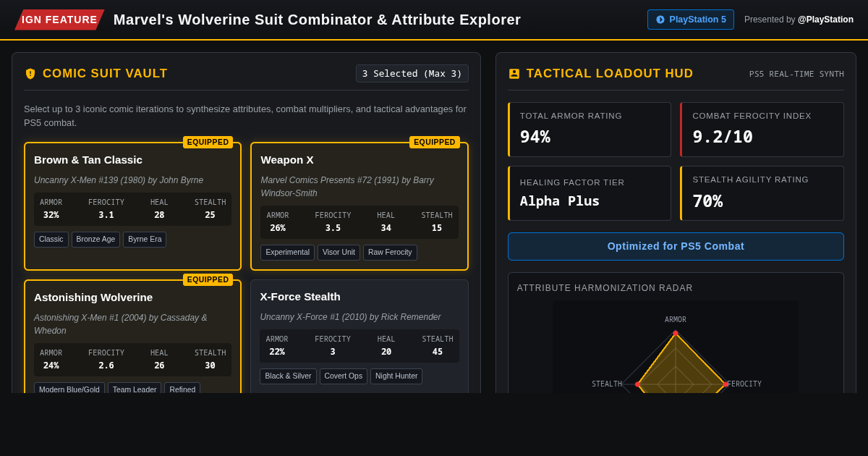Click the radar chart STEALTH axis label
The image size is (868, 456).
click(x=607, y=384)
